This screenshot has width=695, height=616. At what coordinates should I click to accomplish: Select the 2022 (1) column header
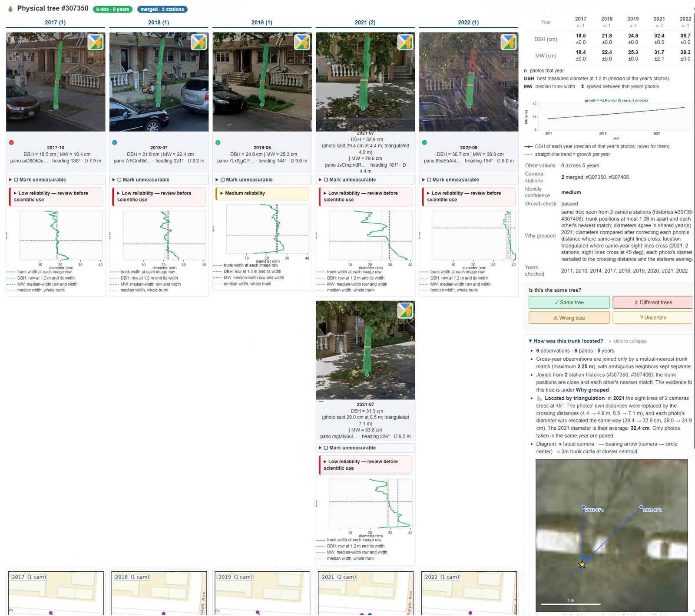tap(468, 23)
